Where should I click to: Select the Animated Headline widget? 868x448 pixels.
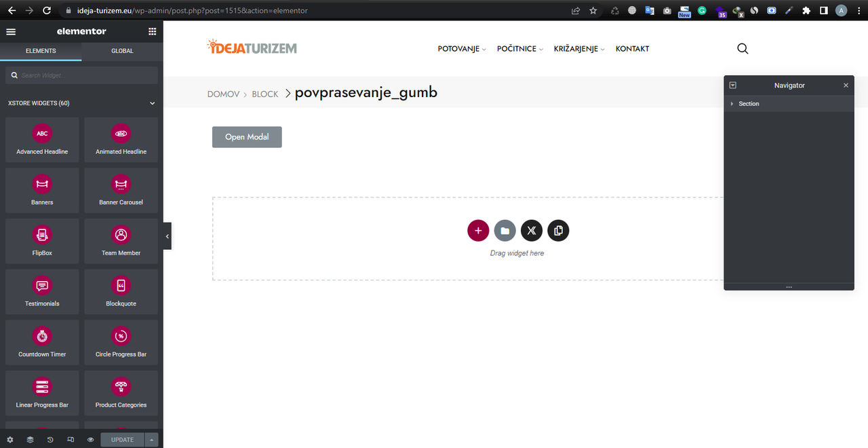(x=121, y=140)
